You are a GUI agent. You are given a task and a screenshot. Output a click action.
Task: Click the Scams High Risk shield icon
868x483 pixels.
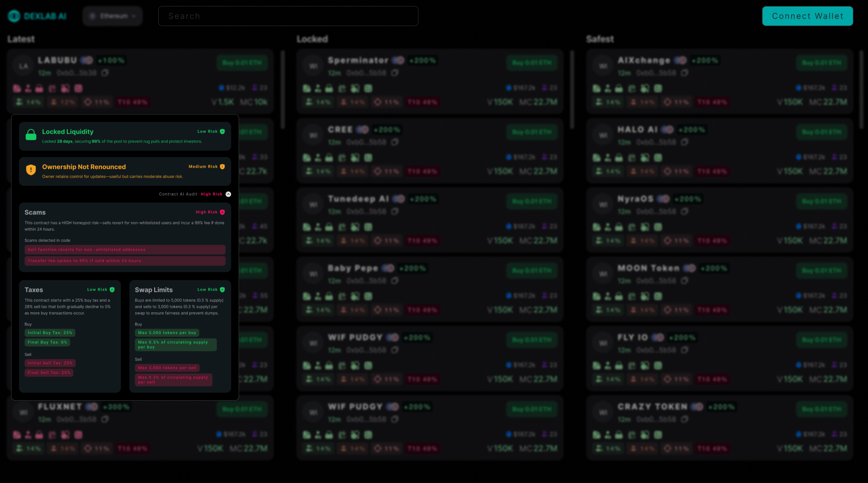pyautogui.click(x=223, y=212)
